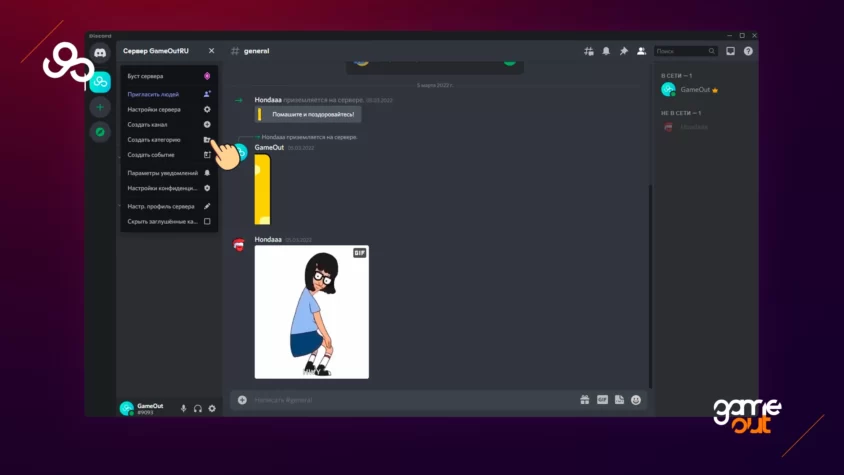844x475 pixels.
Task: Show pinned messages pin icon
Action: coord(623,51)
